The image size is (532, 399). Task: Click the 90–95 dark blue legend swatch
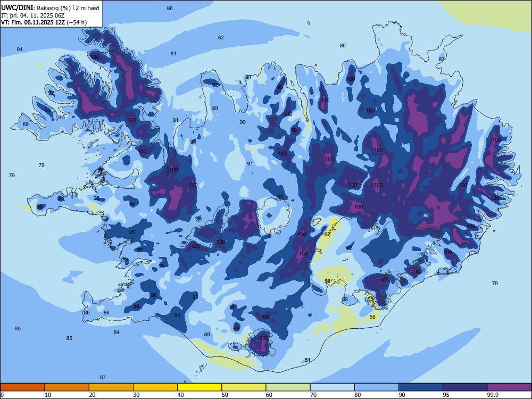(x=421, y=387)
